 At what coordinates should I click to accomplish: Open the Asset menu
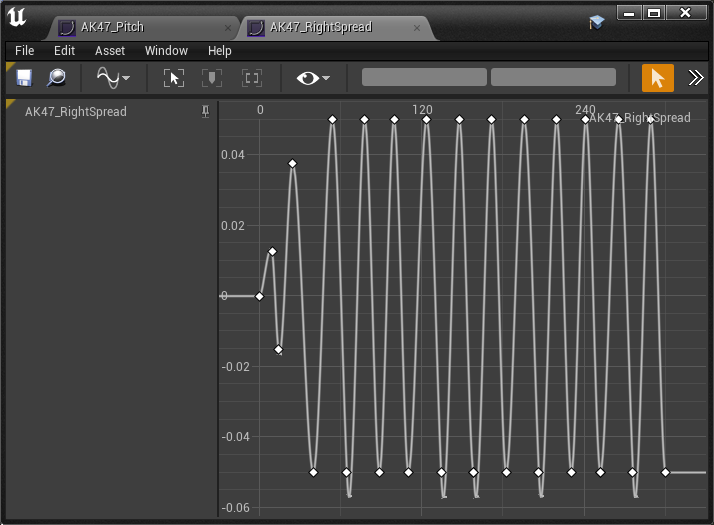(x=110, y=51)
